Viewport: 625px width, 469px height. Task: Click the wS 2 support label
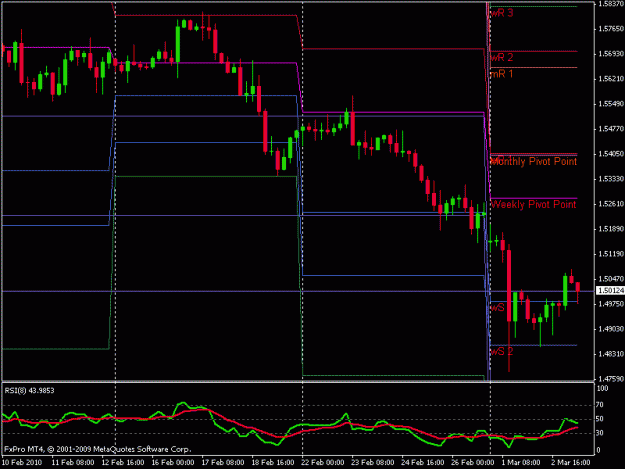(502, 351)
